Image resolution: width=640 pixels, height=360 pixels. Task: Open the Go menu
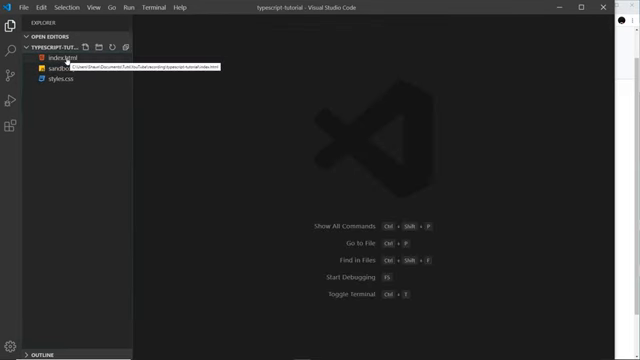(112, 7)
